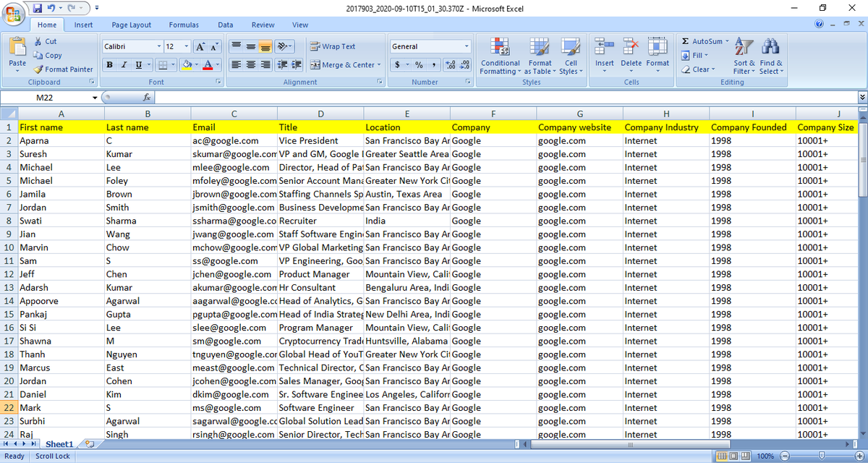
Task: Select the Sheet1 worksheet tab
Action: 59,444
